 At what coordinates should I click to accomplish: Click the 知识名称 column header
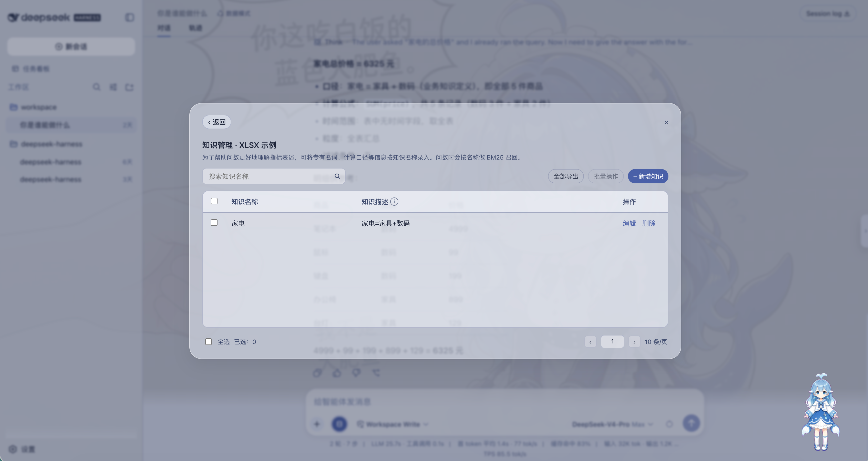244,202
